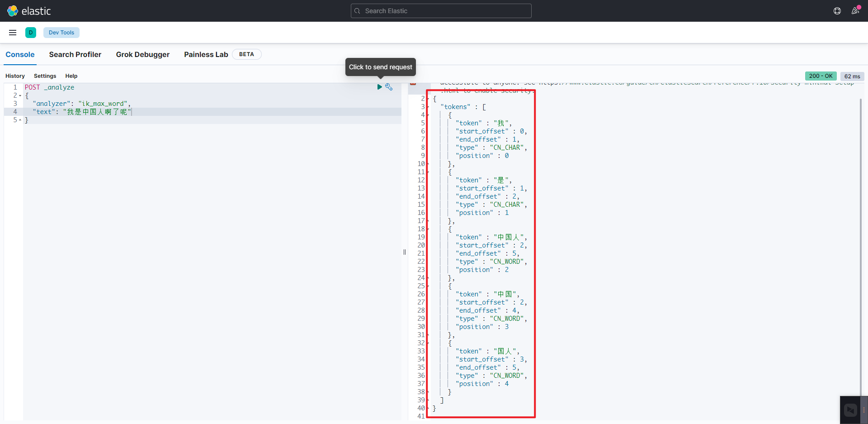
Task: Place cursor on the POST _analyze line
Action: pos(50,87)
